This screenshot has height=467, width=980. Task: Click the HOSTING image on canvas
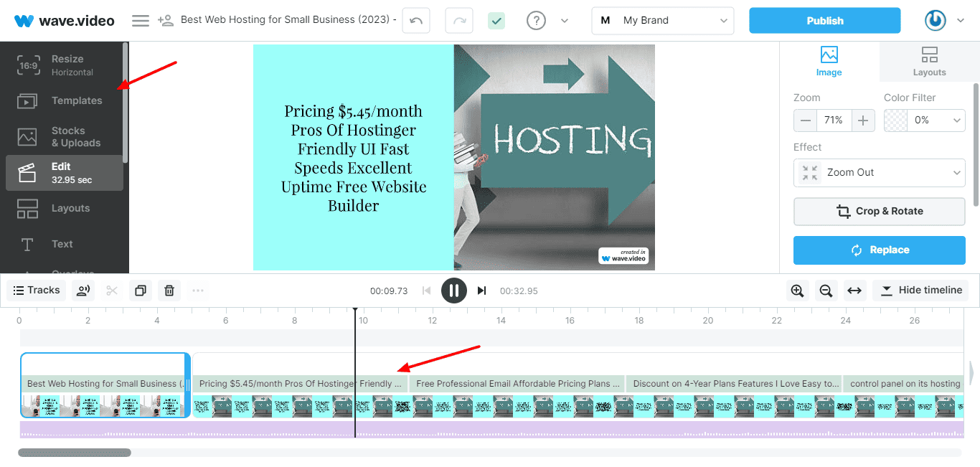click(555, 157)
